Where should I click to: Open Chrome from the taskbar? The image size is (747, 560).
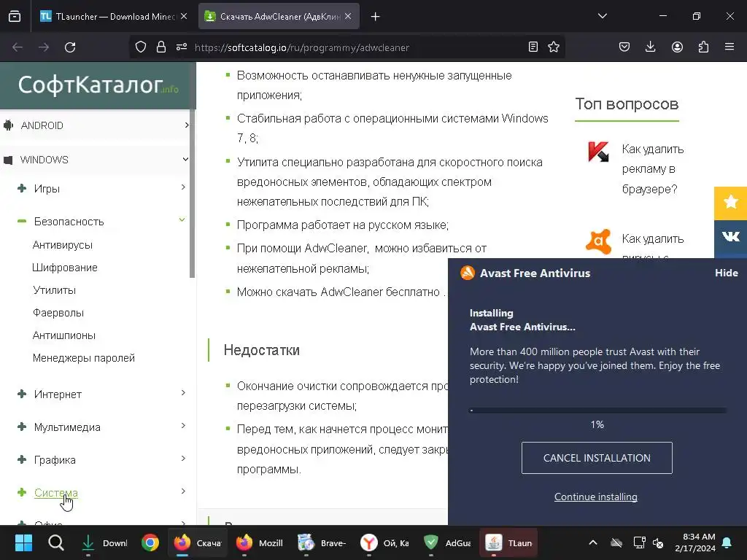150,542
